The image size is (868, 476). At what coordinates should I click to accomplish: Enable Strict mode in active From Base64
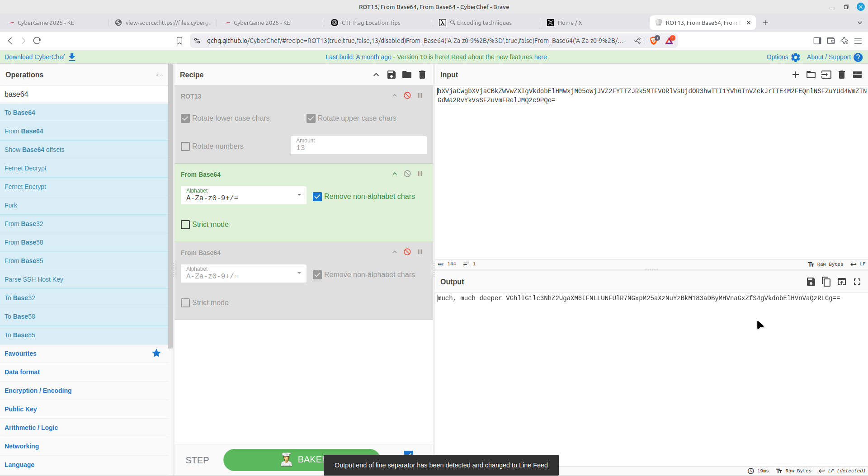pos(185,225)
